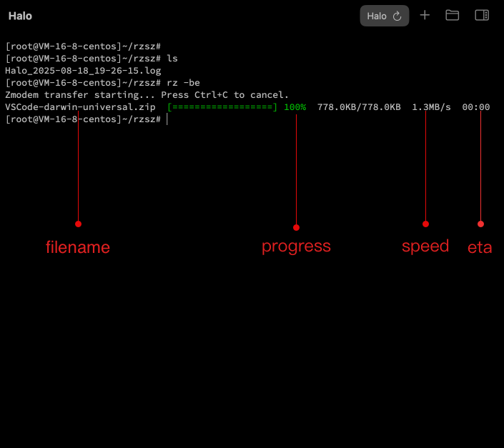Screen dimensions: 504x448
Task: Click the Halo title at top left
Action: pyautogui.click(x=20, y=16)
